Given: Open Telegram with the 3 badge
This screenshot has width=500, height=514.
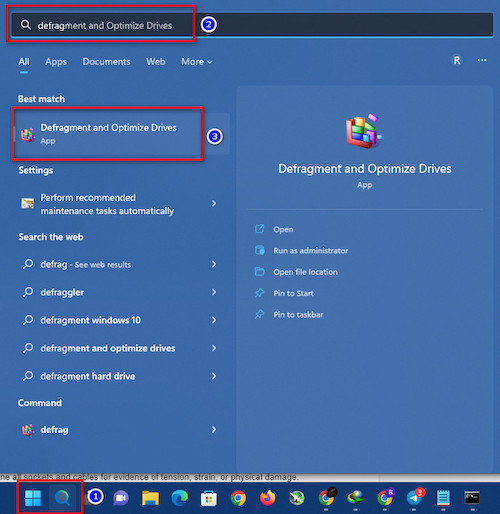Looking at the screenshot, I should click(x=414, y=497).
